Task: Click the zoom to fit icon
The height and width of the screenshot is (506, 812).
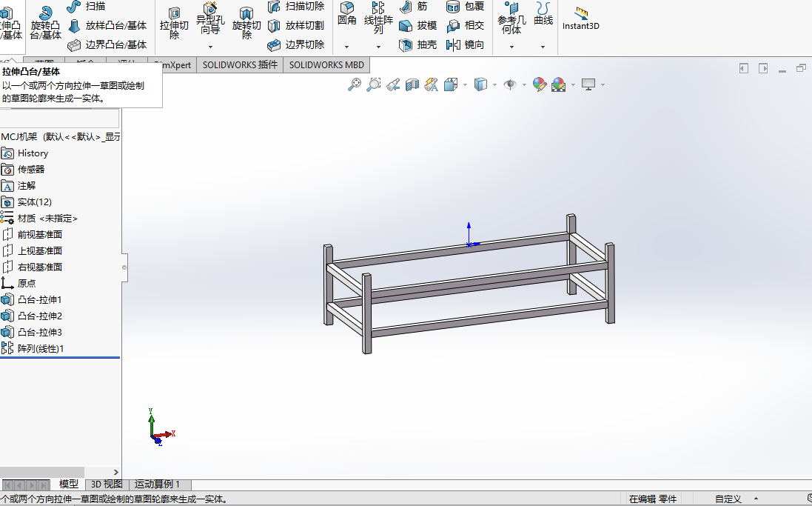Action: [x=355, y=84]
